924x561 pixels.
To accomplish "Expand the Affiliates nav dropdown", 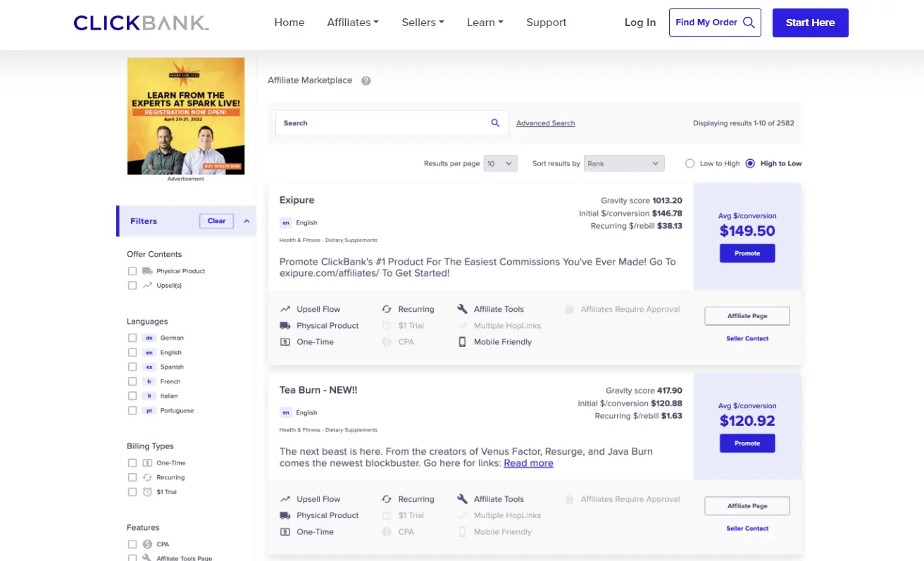I will pyautogui.click(x=353, y=23).
